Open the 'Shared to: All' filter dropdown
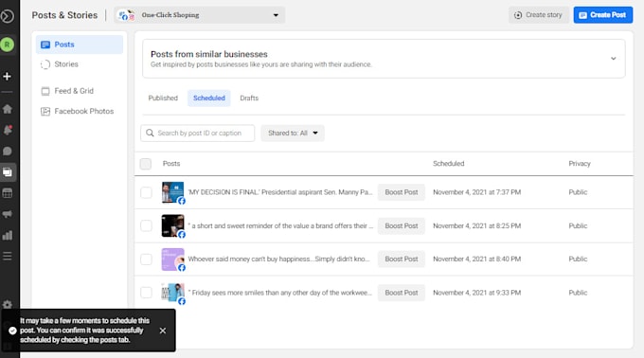The image size is (644, 358). 293,133
